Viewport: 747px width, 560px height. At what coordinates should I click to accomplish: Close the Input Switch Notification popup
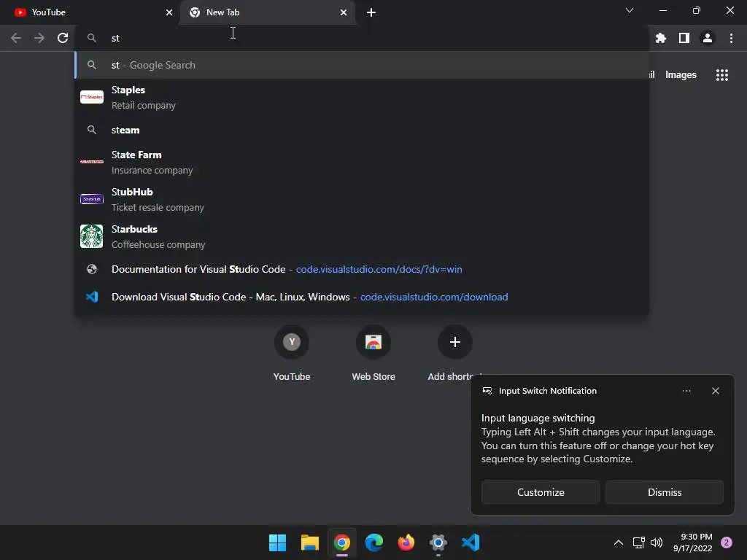tap(716, 391)
